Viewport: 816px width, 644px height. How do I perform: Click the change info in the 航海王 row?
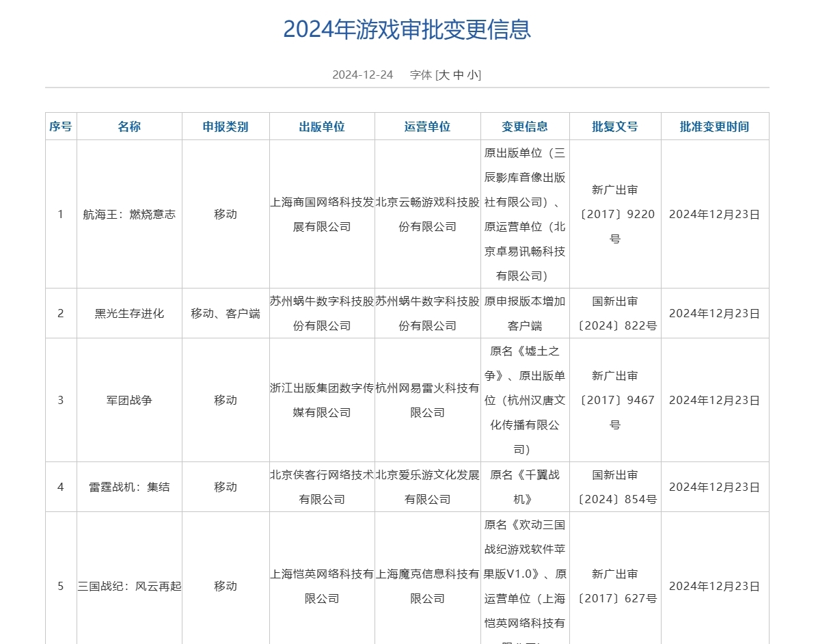pyautogui.click(x=525, y=215)
